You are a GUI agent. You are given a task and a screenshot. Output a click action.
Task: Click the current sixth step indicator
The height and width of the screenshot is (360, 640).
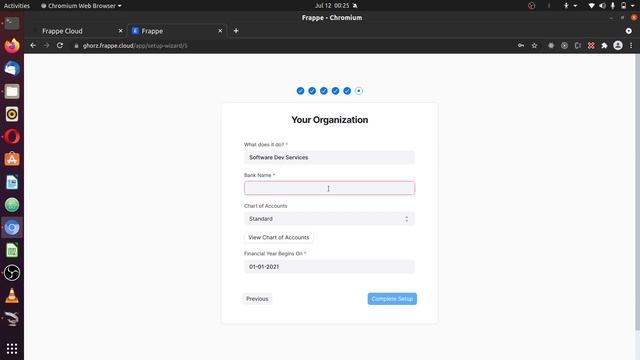pos(359,91)
